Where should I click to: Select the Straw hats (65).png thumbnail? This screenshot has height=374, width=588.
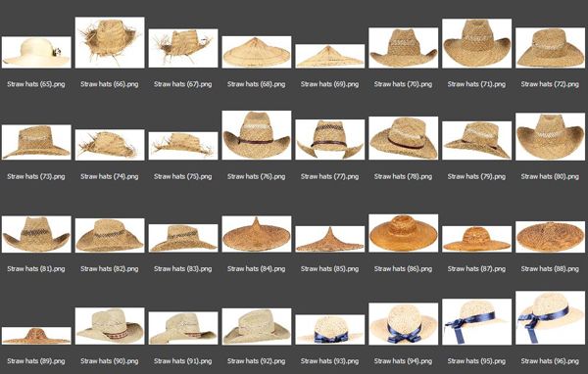[36, 52]
